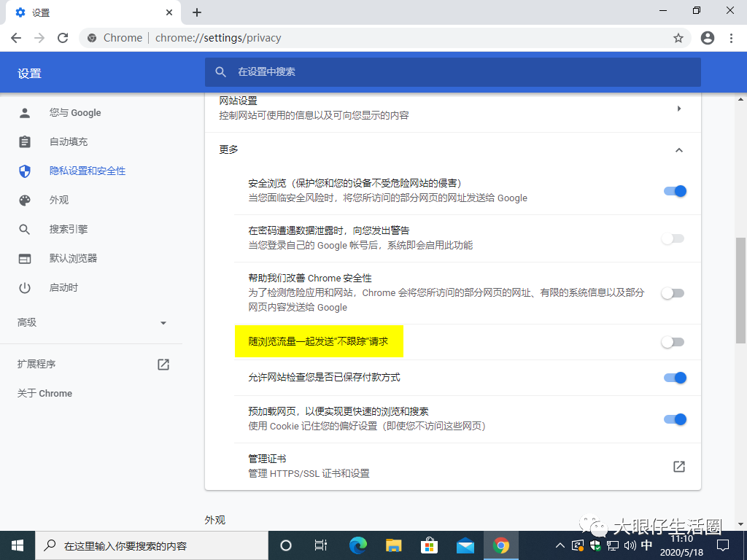Image resolution: width=747 pixels, height=560 pixels.
Task: Click the 自动填充 clipboard icon
Action: pos(25,142)
